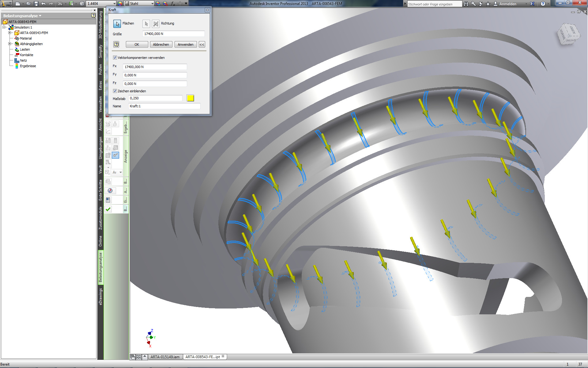Click the compass Guide icon in panel
This screenshot has width=588, height=368.
click(x=110, y=191)
